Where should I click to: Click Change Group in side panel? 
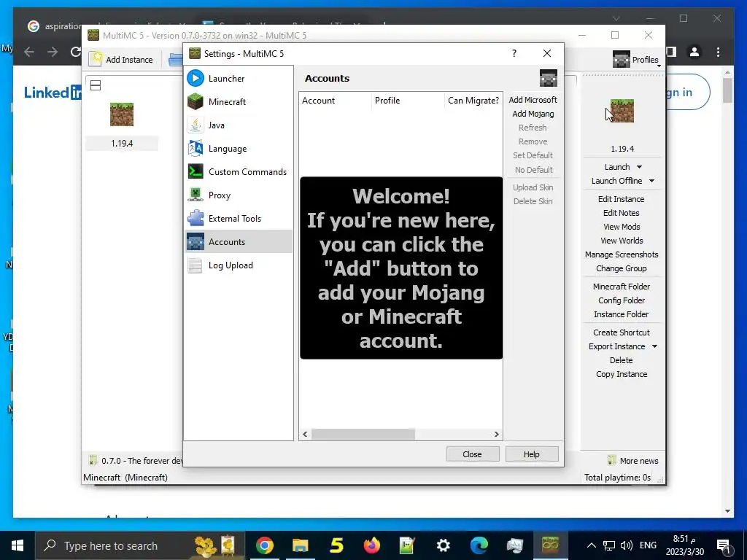pos(622,268)
